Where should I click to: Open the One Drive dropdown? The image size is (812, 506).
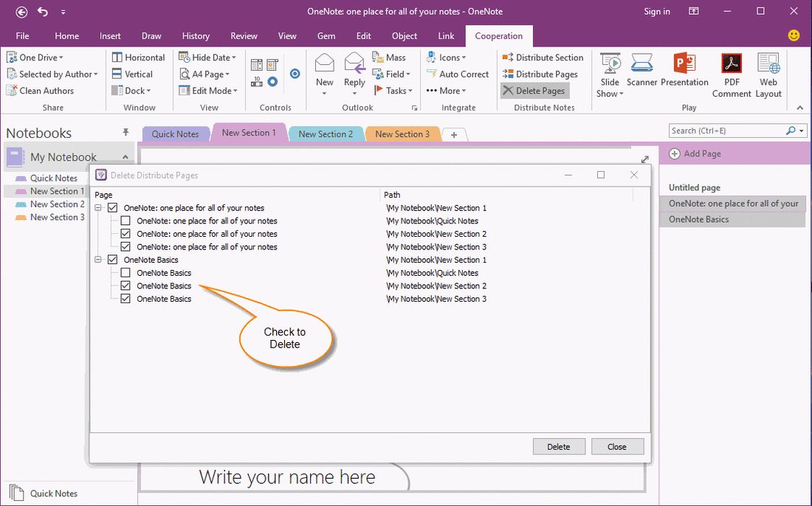click(x=35, y=58)
